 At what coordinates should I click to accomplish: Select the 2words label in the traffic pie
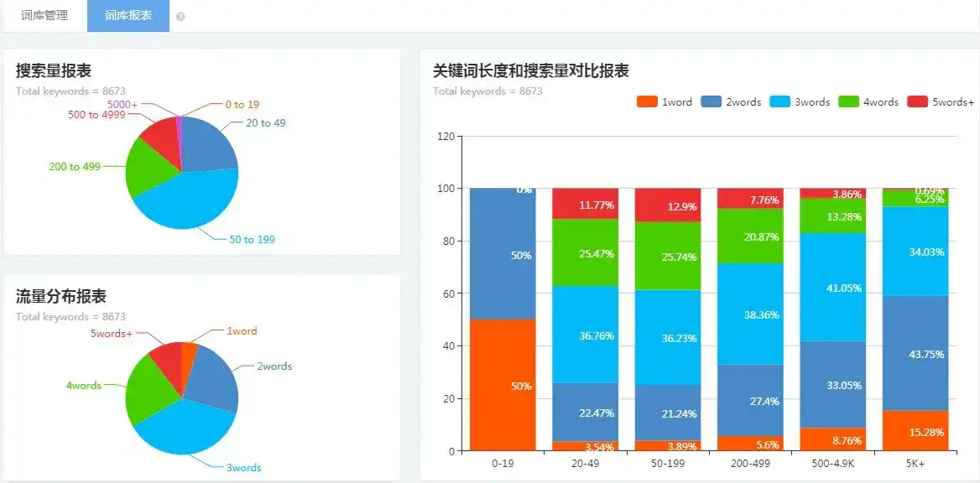tap(274, 366)
